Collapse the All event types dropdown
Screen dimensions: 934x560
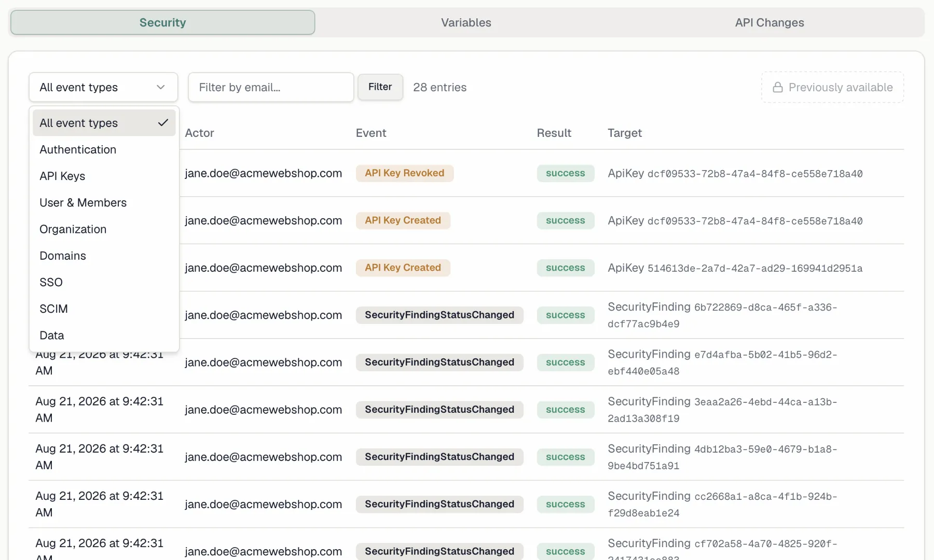(103, 87)
